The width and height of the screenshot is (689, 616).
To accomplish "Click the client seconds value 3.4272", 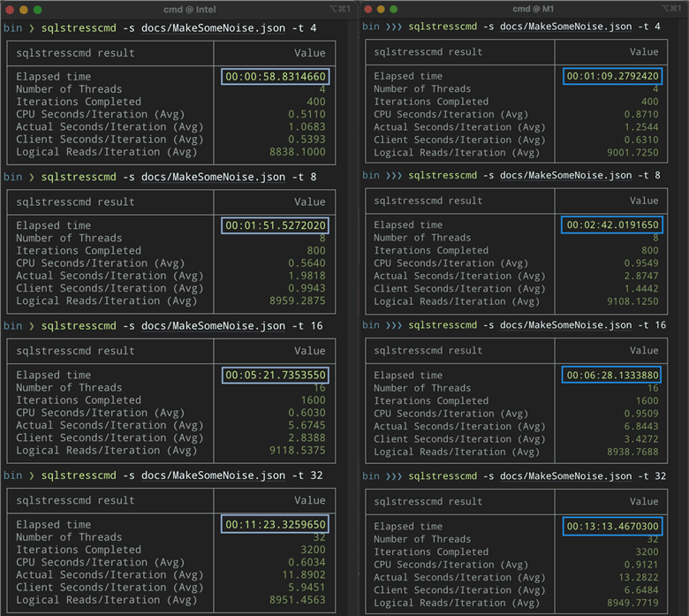I will [x=641, y=439].
